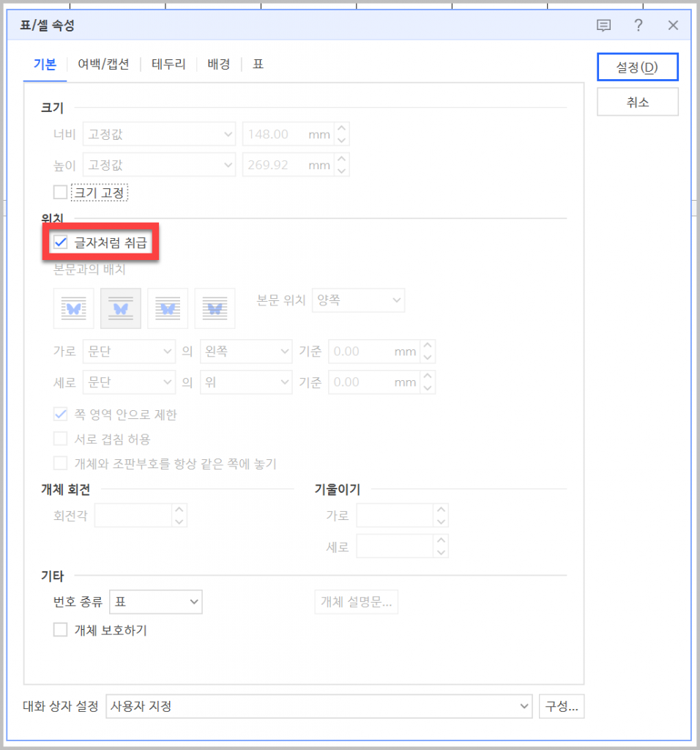The width and height of the screenshot is (700, 750).
Task: Open the 테두리 tab
Action: coord(168,64)
